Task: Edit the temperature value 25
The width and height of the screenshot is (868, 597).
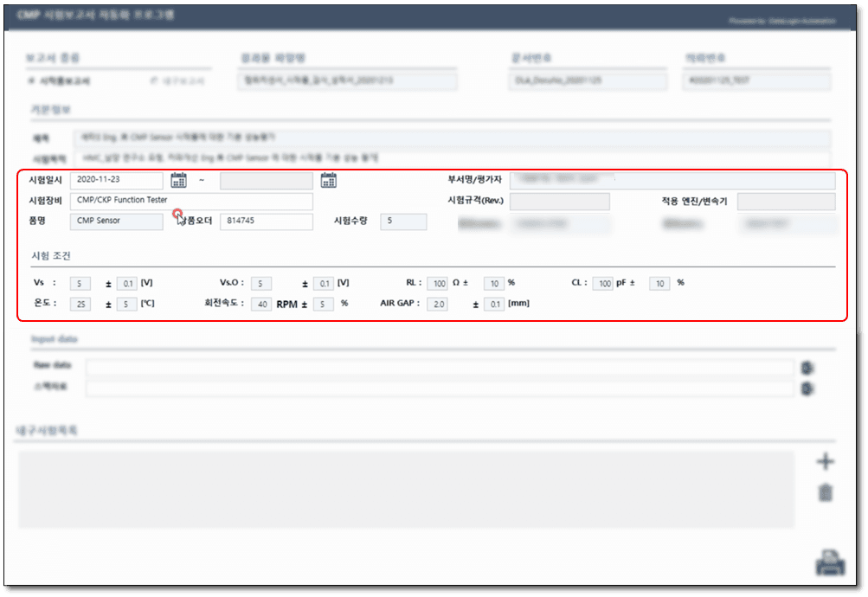Action: 80,305
